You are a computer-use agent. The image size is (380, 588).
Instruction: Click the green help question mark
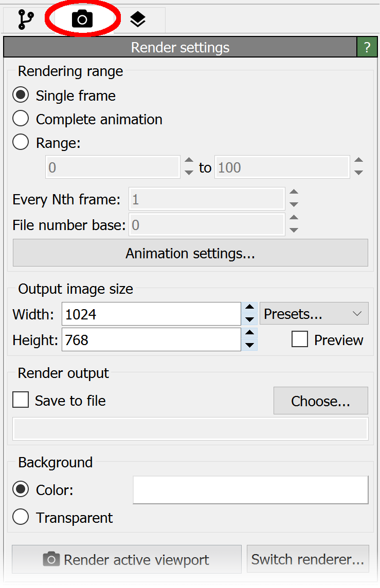click(x=367, y=48)
